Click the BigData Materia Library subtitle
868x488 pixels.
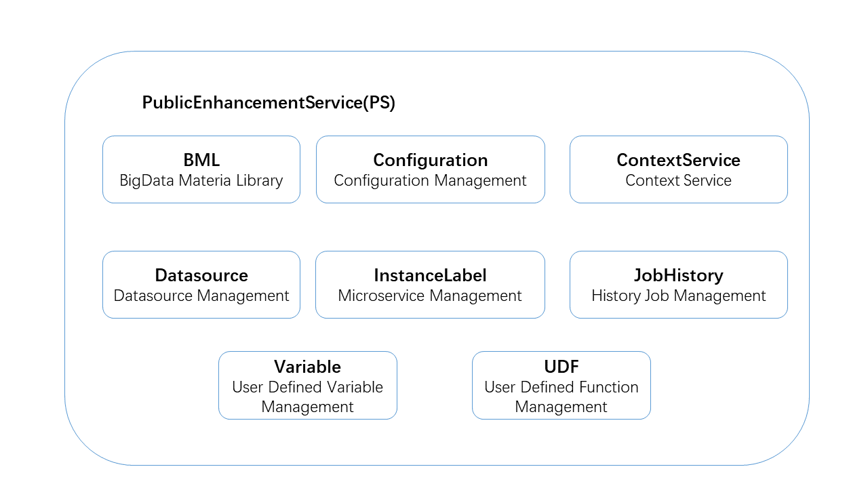[201, 180]
